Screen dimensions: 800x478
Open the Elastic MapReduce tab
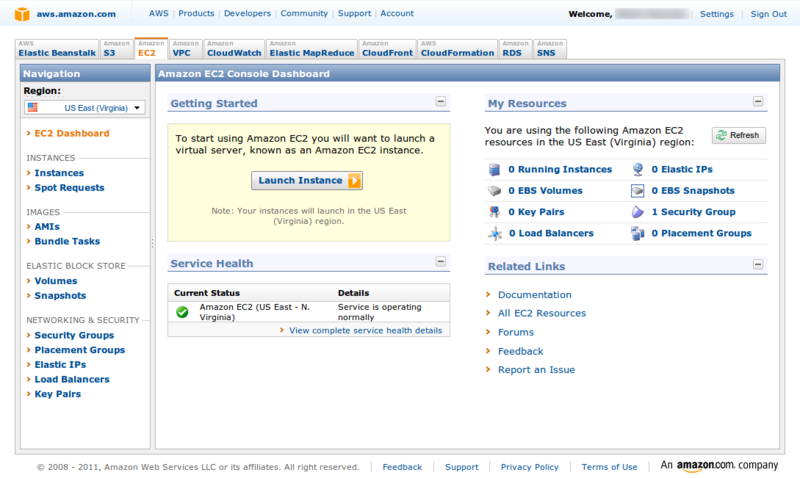[312, 49]
